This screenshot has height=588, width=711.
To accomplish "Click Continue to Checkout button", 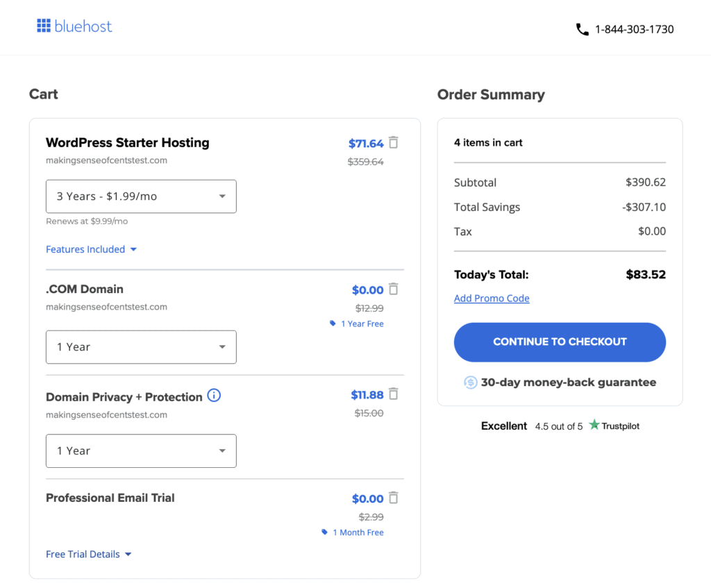I will pos(560,342).
